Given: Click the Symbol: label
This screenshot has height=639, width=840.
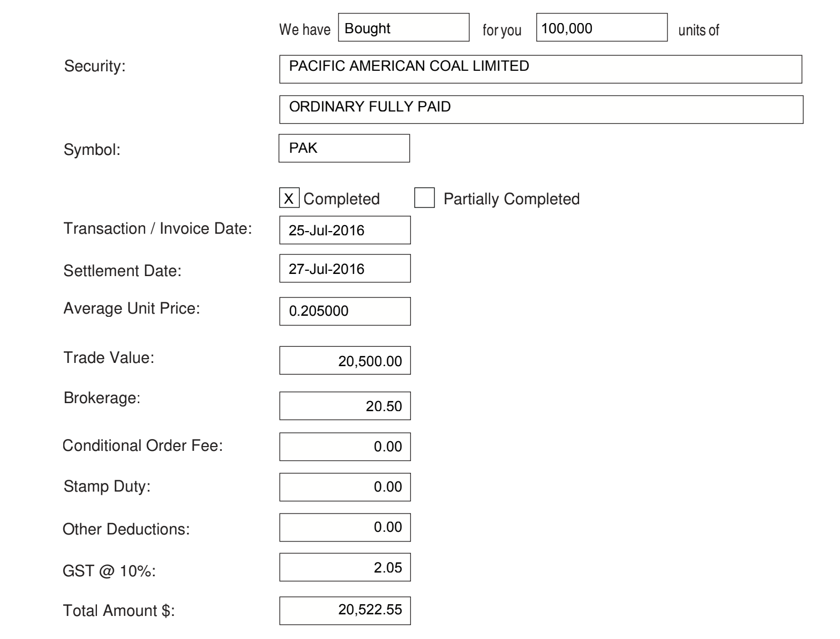Looking at the screenshot, I should [x=92, y=150].
